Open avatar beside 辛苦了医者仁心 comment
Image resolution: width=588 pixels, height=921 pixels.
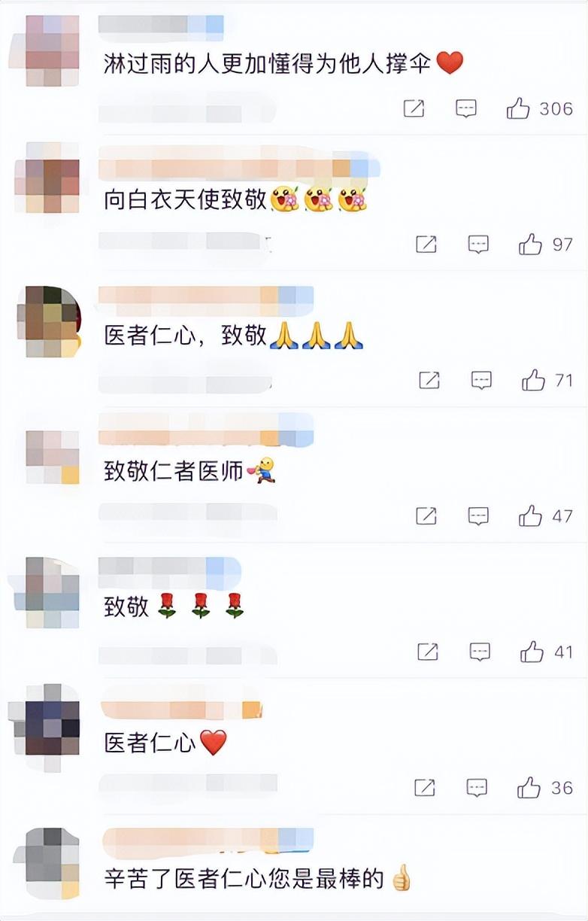click(52, 863)
